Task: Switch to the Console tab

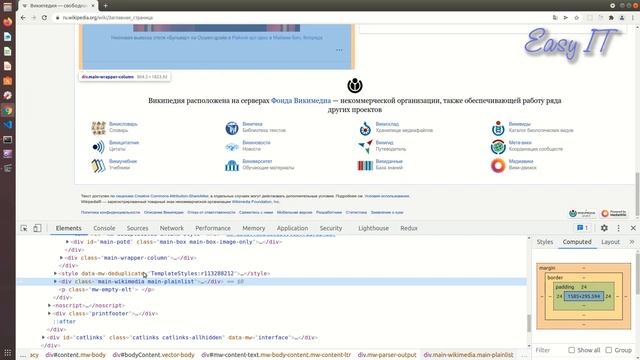Action: pyautogui.click(x=104, y=228)
